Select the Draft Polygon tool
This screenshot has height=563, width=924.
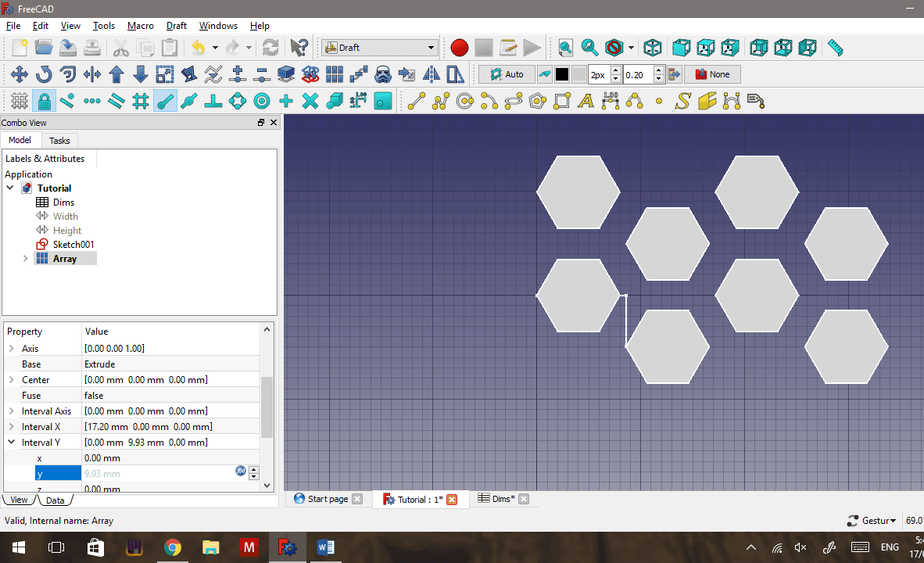[x=537, y=100]
